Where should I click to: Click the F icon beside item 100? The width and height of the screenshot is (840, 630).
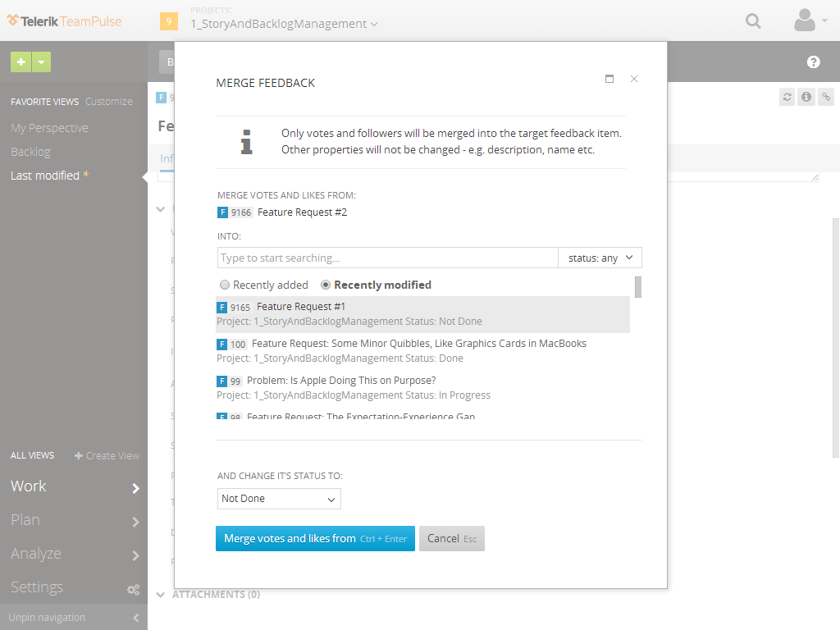221,345
